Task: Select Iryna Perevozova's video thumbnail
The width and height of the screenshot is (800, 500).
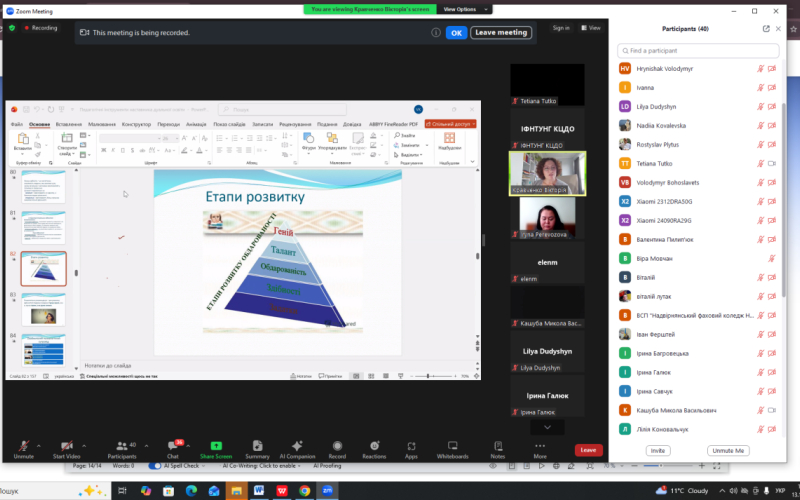Action: (547, 218)
